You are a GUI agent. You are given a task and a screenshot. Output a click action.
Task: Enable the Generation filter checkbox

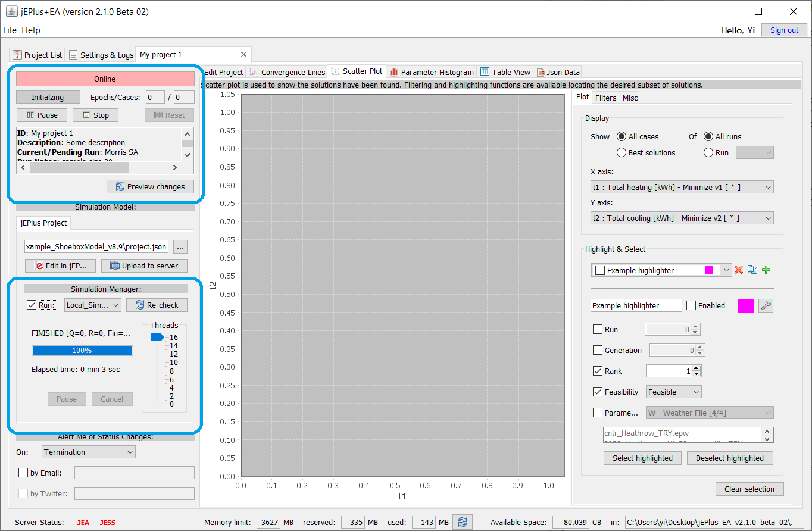pyautogui.click(x=598, y=350)
